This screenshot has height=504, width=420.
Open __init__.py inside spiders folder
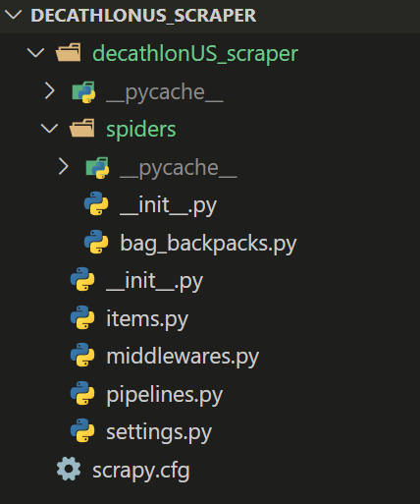tap(168, 205)
